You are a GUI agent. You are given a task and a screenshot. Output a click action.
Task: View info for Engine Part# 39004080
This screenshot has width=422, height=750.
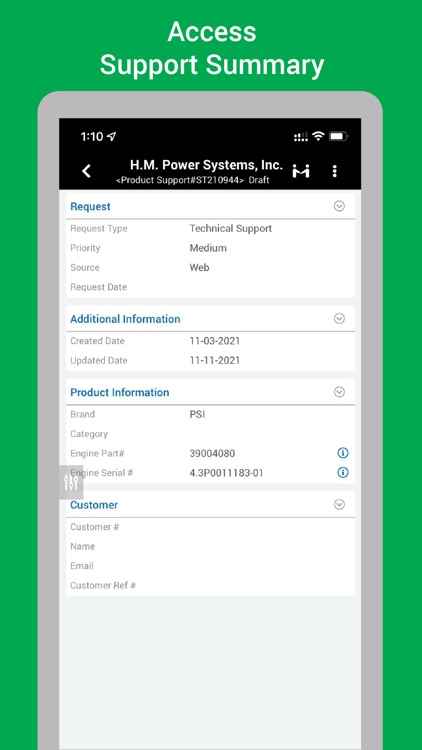click(343, 453)
